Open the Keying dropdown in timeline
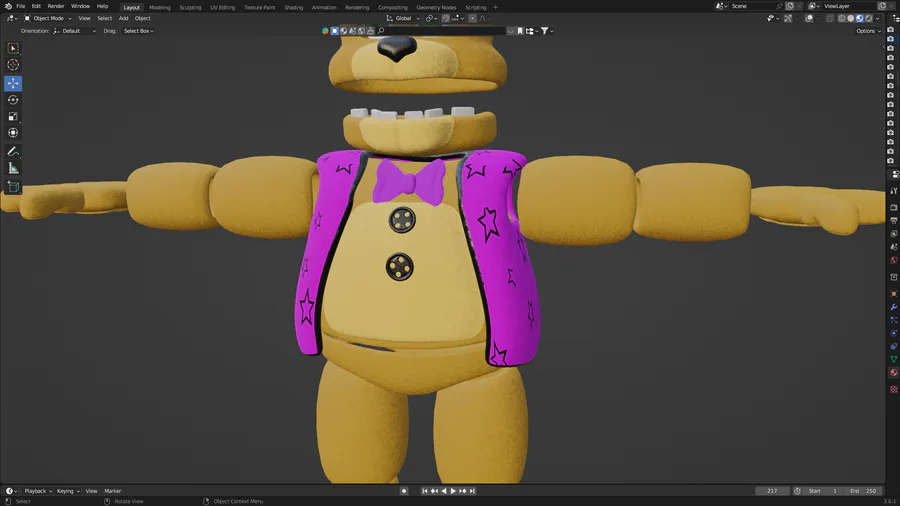This screenshot has height=506, width=900. (68, 491)
